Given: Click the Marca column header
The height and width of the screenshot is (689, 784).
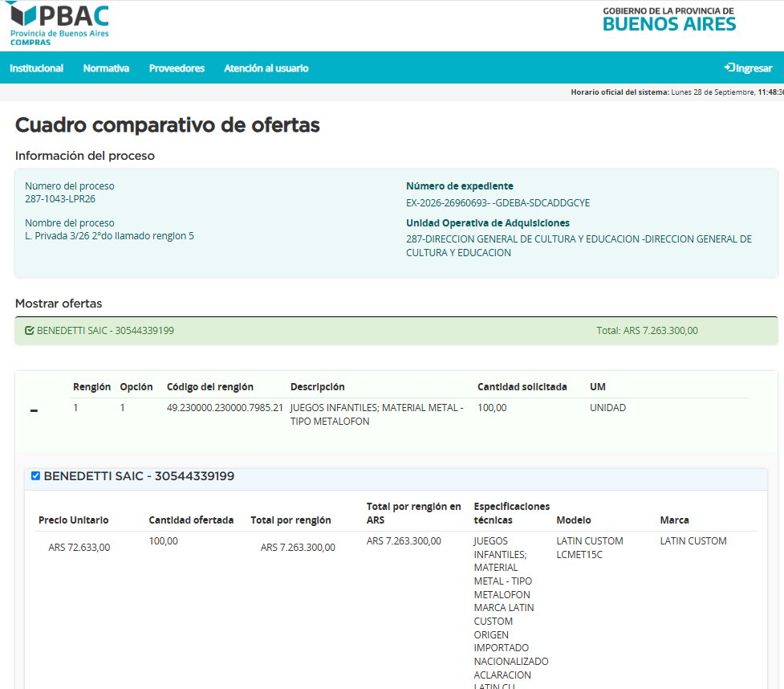Looking at the screenshot, I should click(675, 520).
